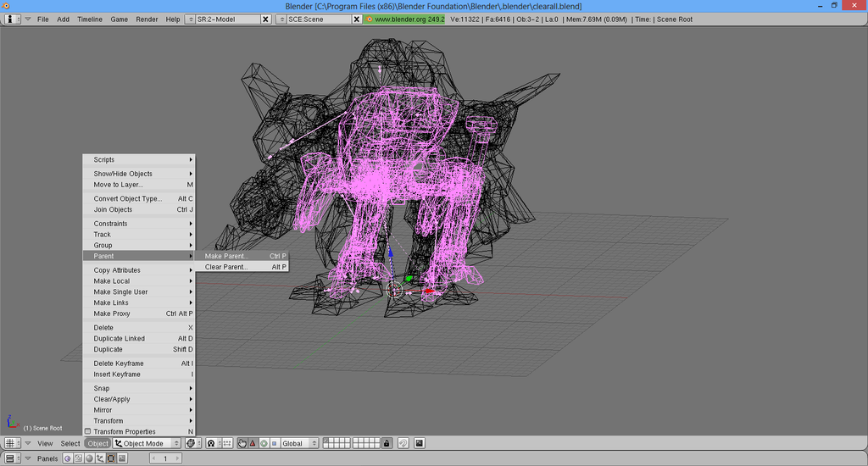The image size is (868, 466).
Task: Collapse the 3D View header menus triangle
Action: coord(28,443)
